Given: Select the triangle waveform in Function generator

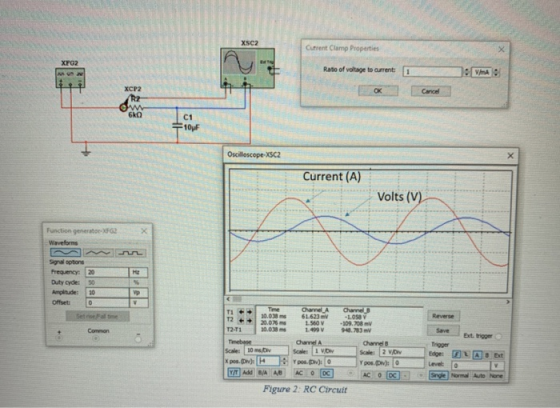Looking at the screenshot, I should click(98, 253).
